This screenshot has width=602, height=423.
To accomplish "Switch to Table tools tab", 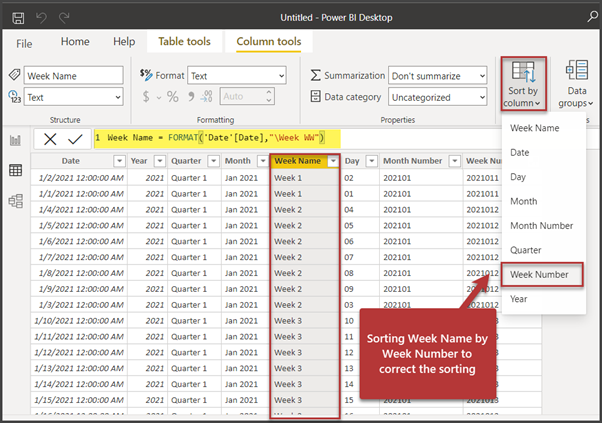I will click(x=184, y=41).
